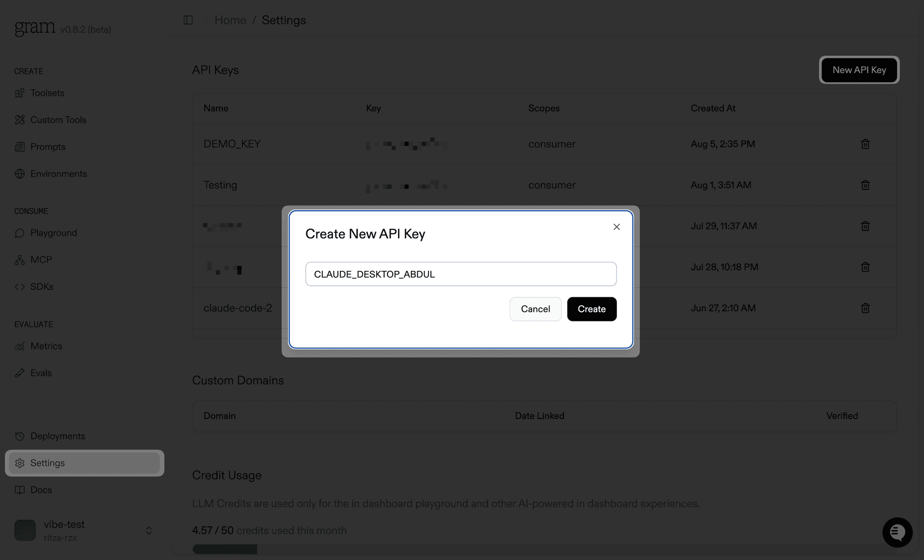Click the Prompts icon
Viewport: 924px width, 560px height.
[20, 147]
